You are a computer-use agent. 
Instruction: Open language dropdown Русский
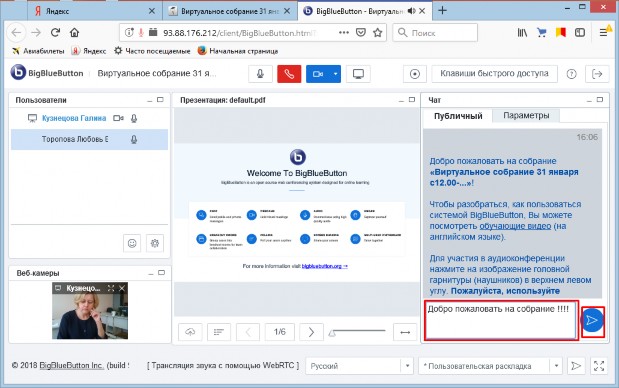tap(359, 366)
